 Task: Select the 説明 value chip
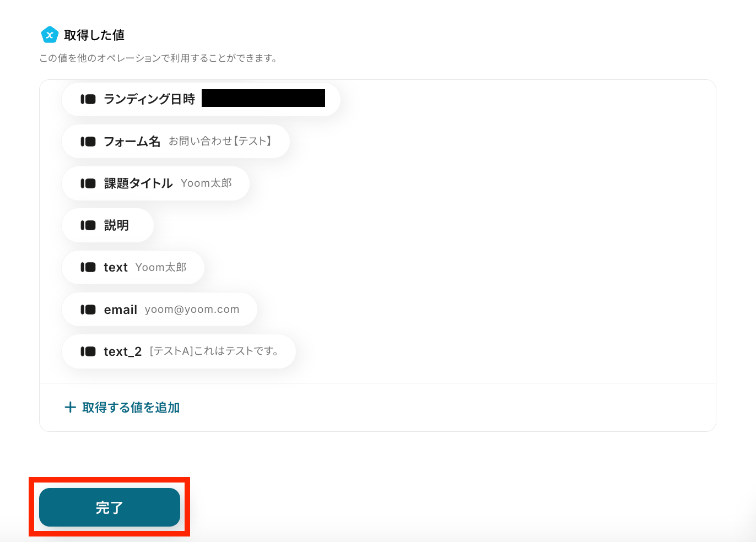pyautogui.click(x=107, y=225)
